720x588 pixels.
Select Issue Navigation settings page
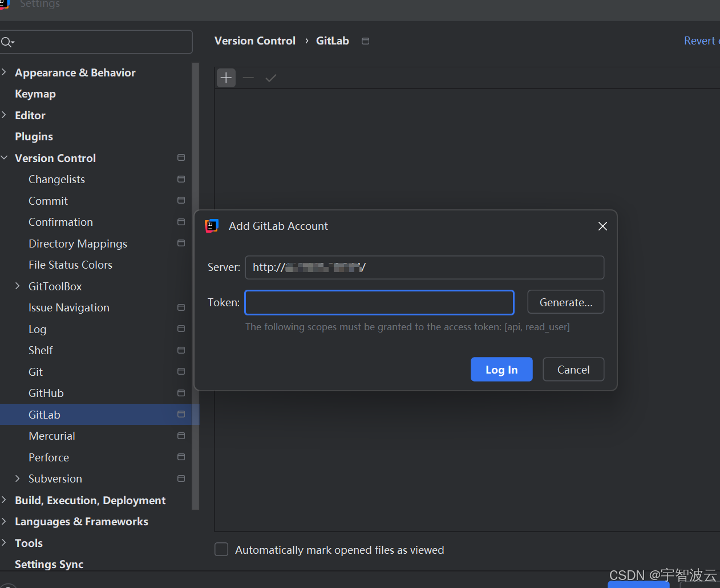[x=69, y=307]
